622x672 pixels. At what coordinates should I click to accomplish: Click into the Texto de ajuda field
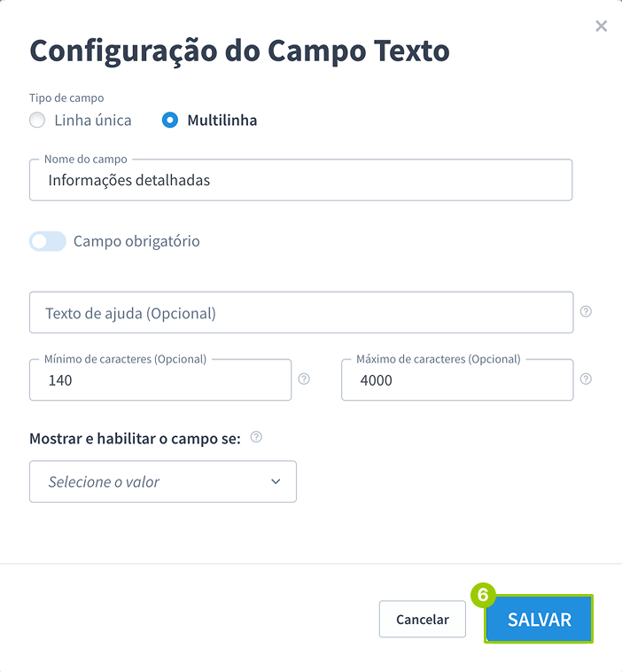coord(300,313)
